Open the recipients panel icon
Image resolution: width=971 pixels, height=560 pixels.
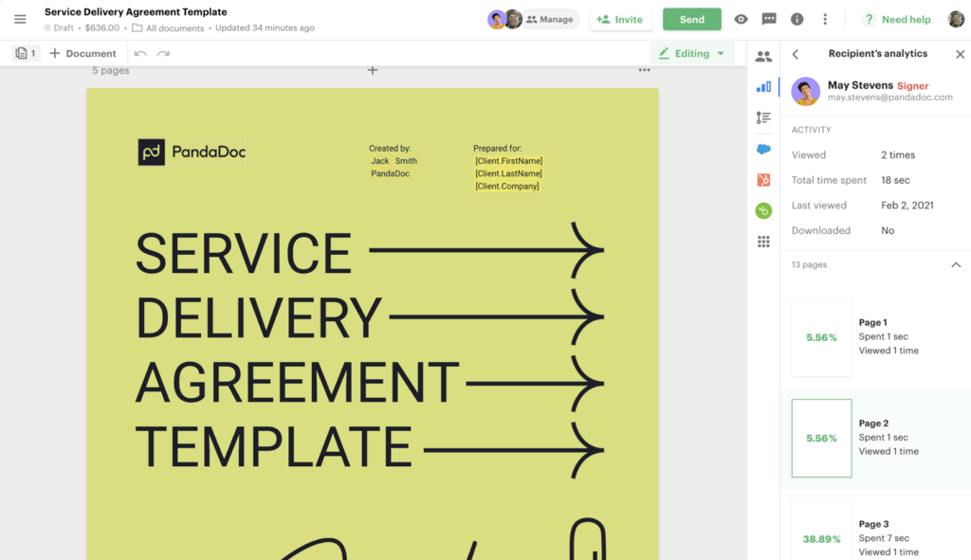(763, 56)
